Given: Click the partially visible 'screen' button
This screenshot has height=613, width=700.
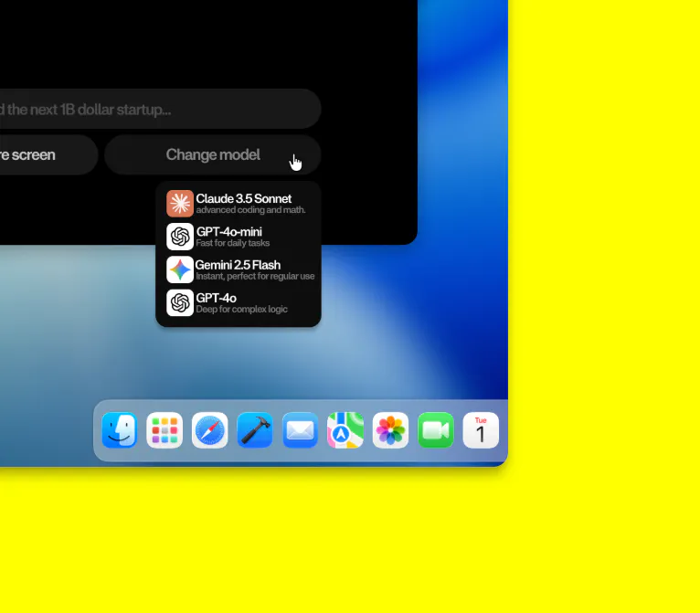Looking at the screenshot, I should click(48, 154).
